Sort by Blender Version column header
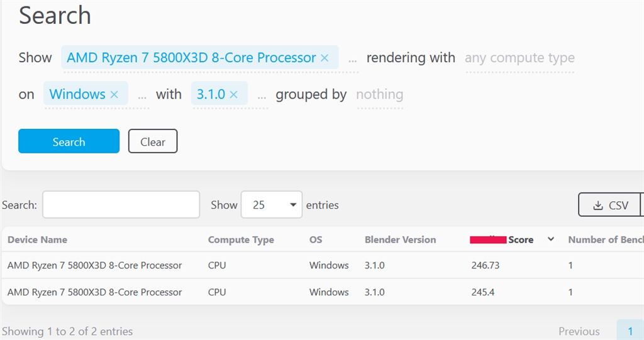644x340 pixels. coord(400,239)
